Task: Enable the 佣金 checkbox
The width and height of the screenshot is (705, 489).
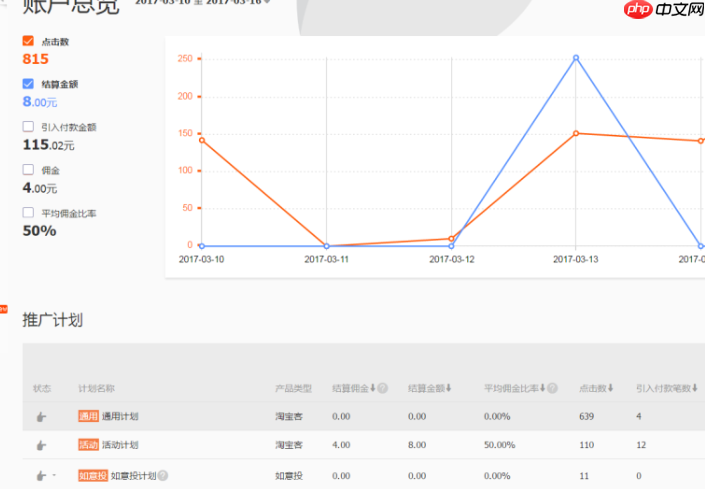Action: pos(28,169)
